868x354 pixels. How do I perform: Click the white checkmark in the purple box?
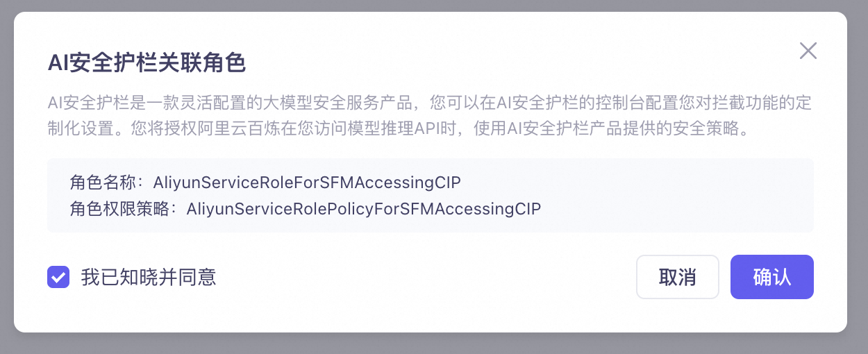58,278
